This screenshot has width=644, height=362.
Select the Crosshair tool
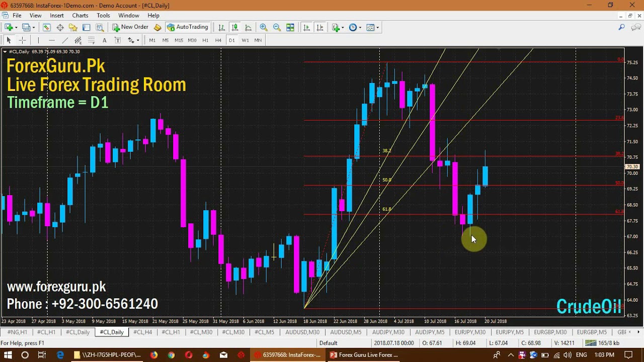(x=22, y=40)
